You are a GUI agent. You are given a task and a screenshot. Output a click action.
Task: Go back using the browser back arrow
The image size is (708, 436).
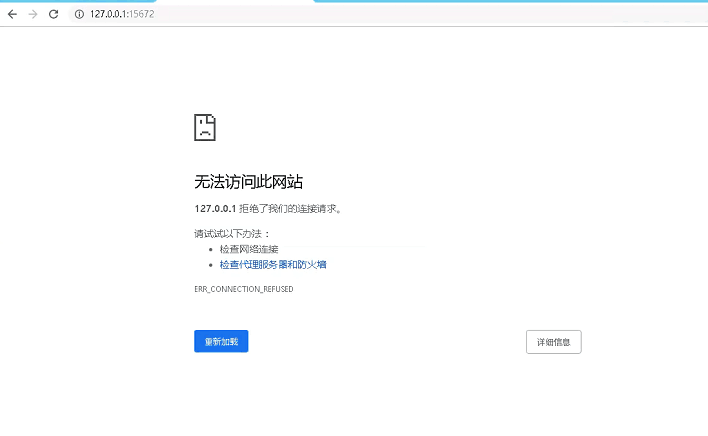tap(12, 14)
